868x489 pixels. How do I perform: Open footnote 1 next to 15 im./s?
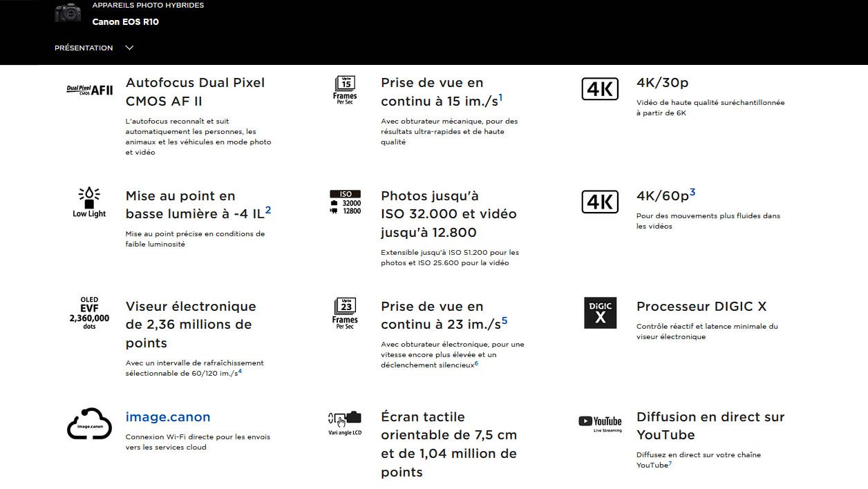pos(500,97)
